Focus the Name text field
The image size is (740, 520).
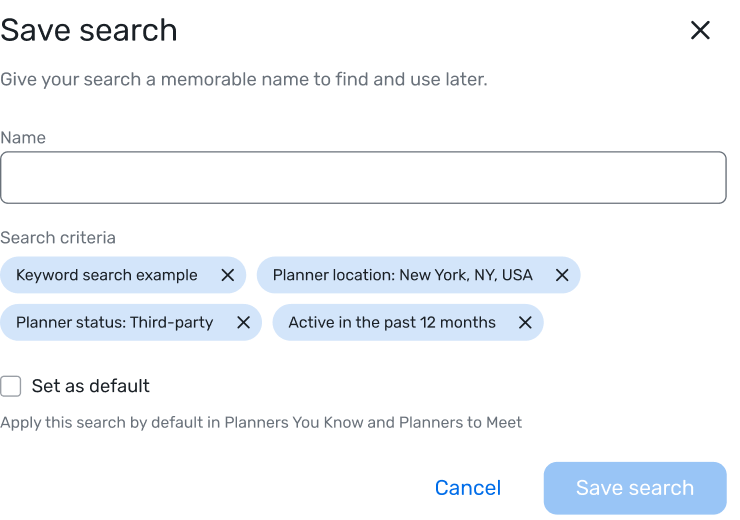coord(363,177)
